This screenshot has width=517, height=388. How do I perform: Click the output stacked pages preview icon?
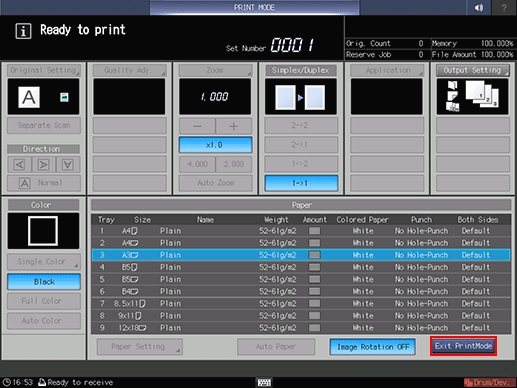coord(482,94)
